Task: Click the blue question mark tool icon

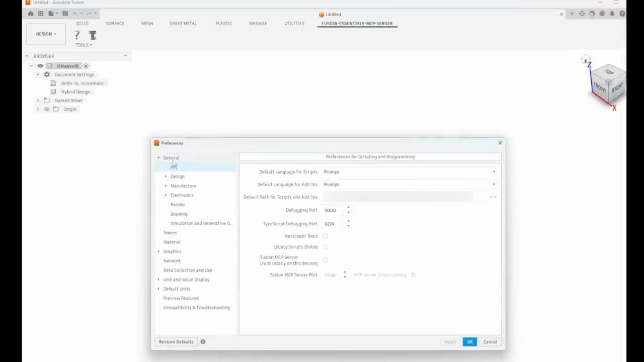Action: [x=77, y=35]
